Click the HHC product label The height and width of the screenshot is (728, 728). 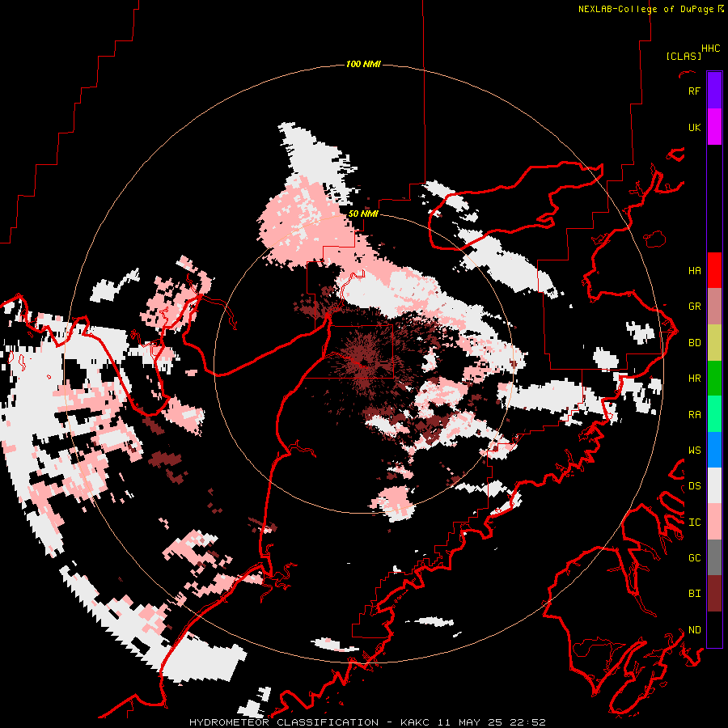711,49
